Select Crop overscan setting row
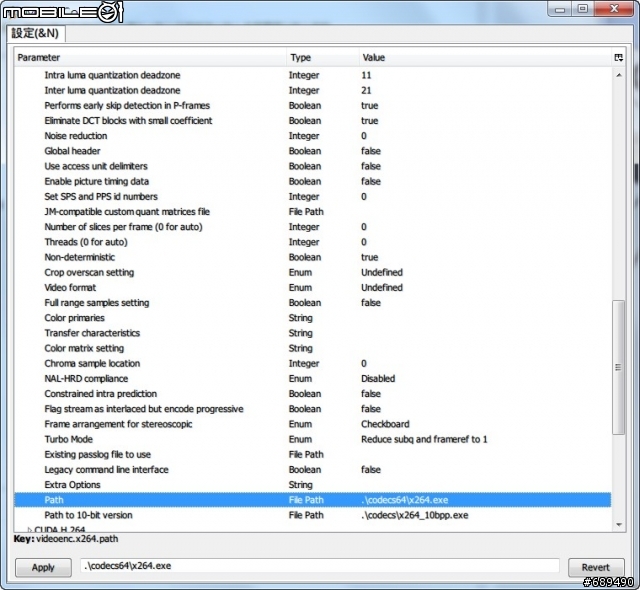 point(313,272)
